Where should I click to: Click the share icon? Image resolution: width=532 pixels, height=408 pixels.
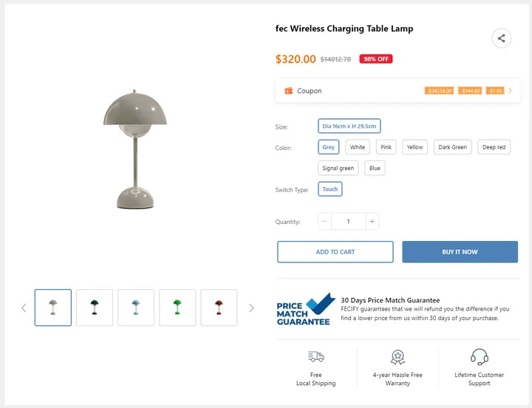[x=501, y=38]
